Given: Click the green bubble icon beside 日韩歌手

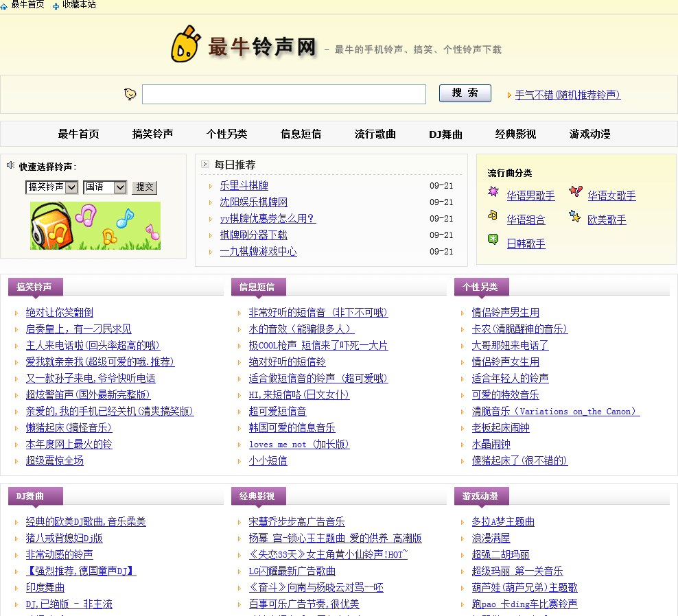Looking at the screenshot, I should point(493,239).
